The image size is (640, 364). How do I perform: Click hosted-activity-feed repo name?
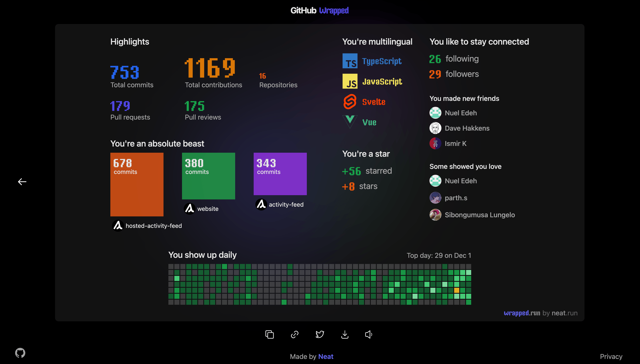(154, 226)
